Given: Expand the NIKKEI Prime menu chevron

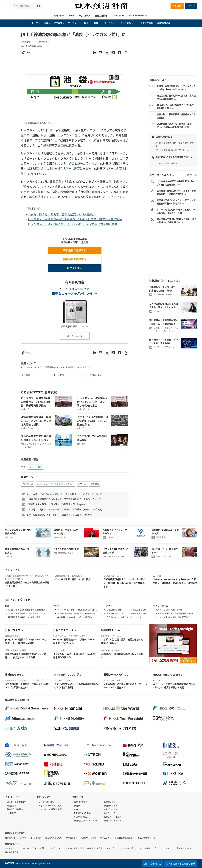Looking at the screenshot, I should coord(146,16).
